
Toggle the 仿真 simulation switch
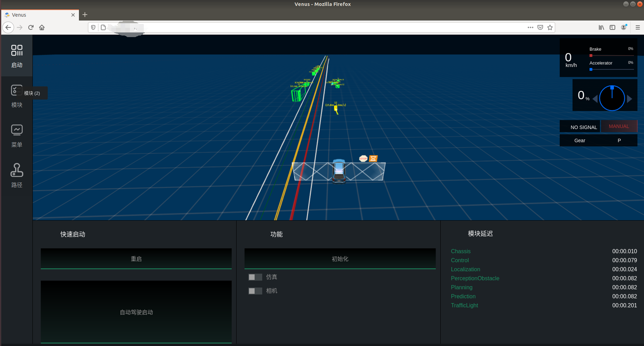[x=255, y=277]
